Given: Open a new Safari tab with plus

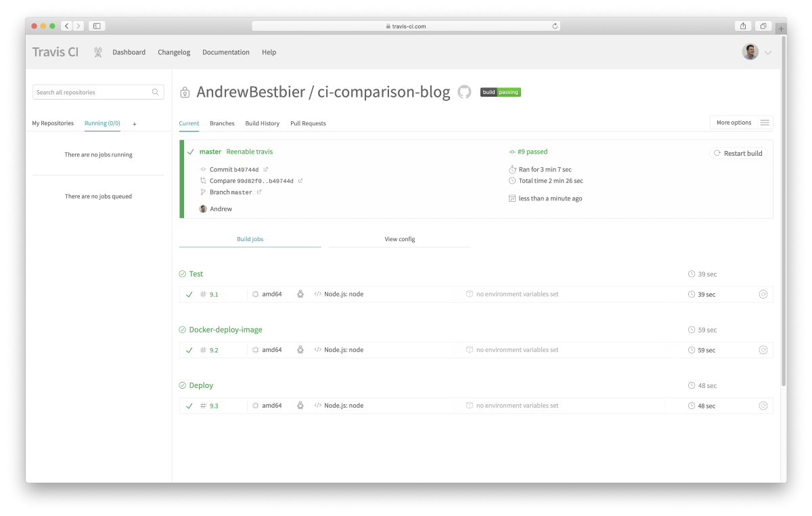Looking at the screenshot, I should click(x=781, y=29).
